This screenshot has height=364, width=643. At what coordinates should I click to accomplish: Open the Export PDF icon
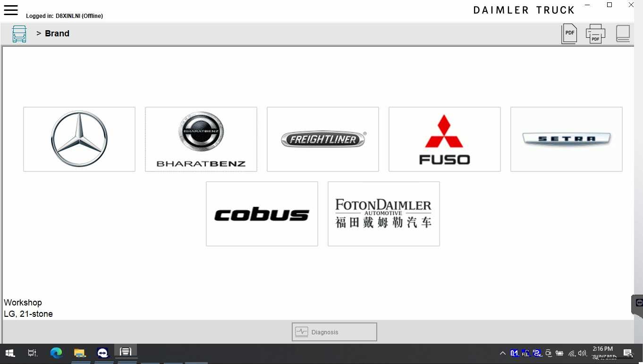pyautogui.click(x=569, y=33)
